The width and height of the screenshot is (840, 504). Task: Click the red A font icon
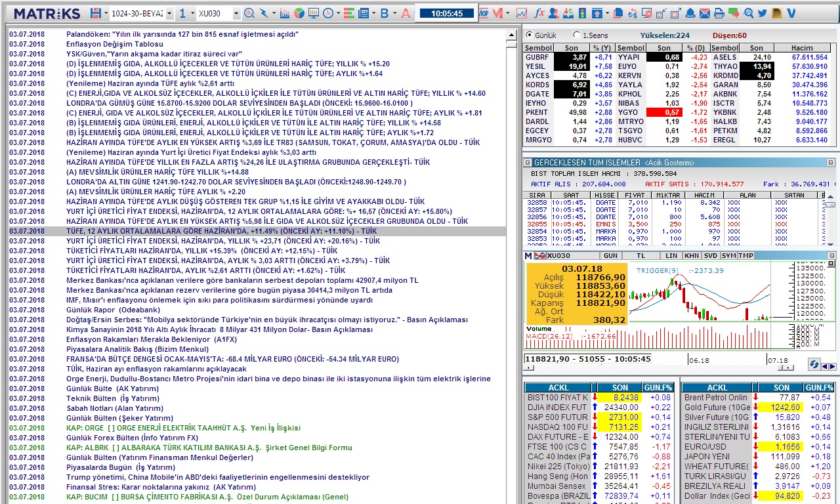click(x=406, y=13)
